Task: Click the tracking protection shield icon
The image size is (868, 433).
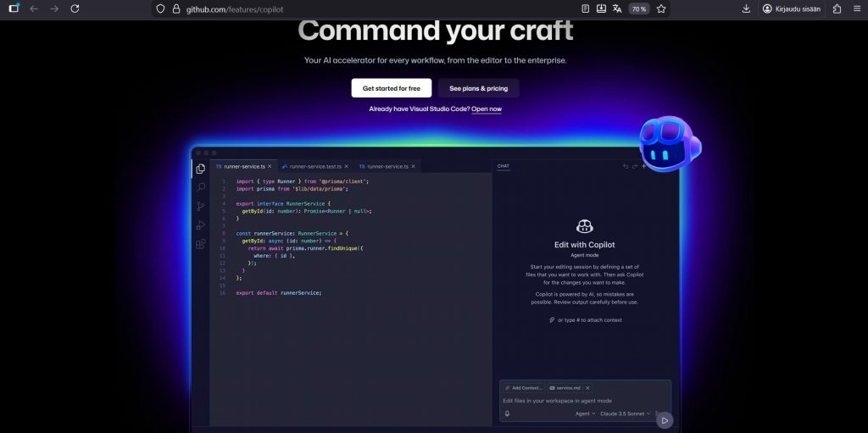Action: 160,8
